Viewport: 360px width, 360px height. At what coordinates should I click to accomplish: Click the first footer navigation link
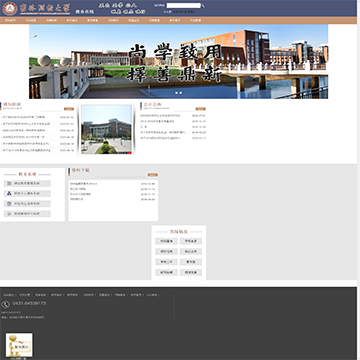coord(9,295)
